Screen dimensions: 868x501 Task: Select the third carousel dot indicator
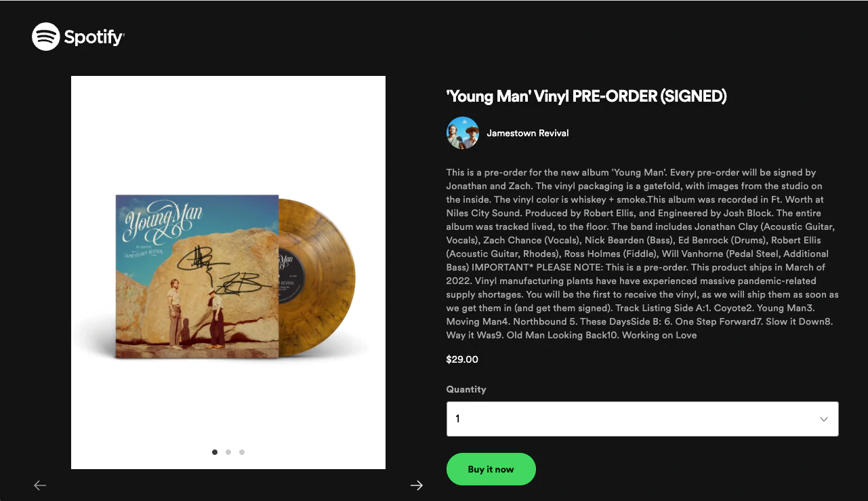pyautogui.click(x=242, y=452)
